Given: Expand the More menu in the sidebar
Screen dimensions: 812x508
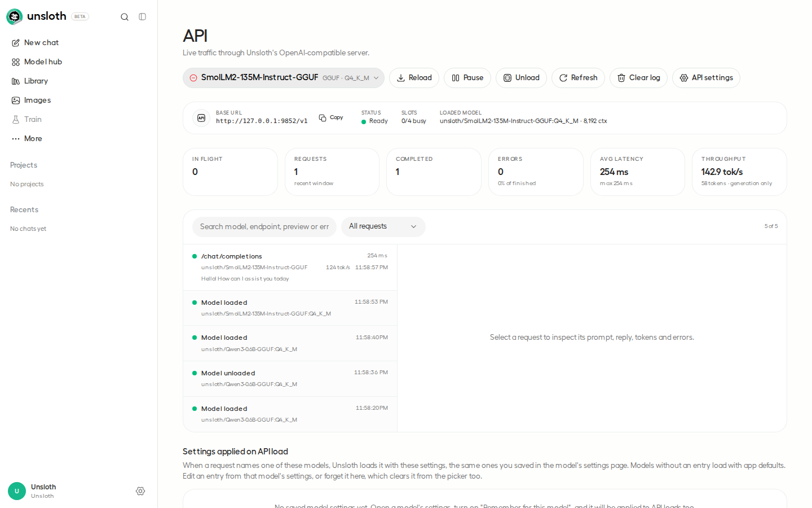Looking at the screenshot, I should (x=78, y=138).
